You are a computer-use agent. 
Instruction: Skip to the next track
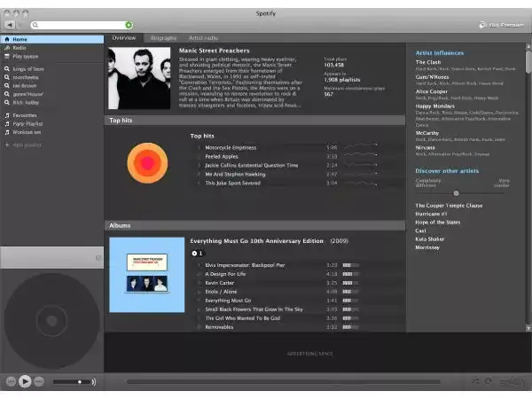[39, 381]
